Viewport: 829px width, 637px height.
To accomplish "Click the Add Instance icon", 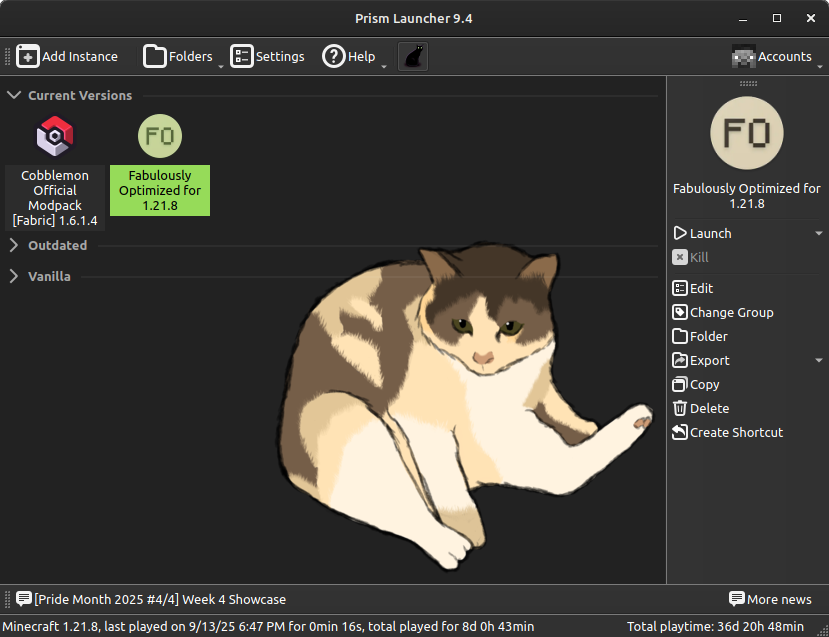I will 28,57.
